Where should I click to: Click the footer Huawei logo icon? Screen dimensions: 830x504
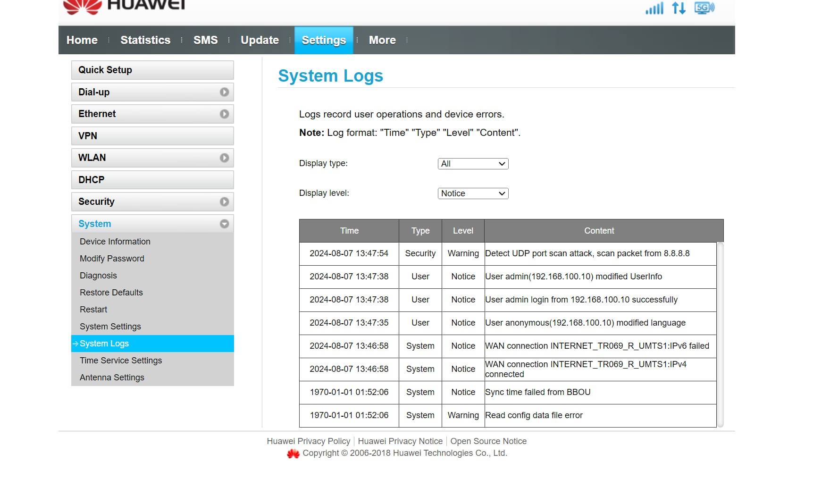(293, 454)
